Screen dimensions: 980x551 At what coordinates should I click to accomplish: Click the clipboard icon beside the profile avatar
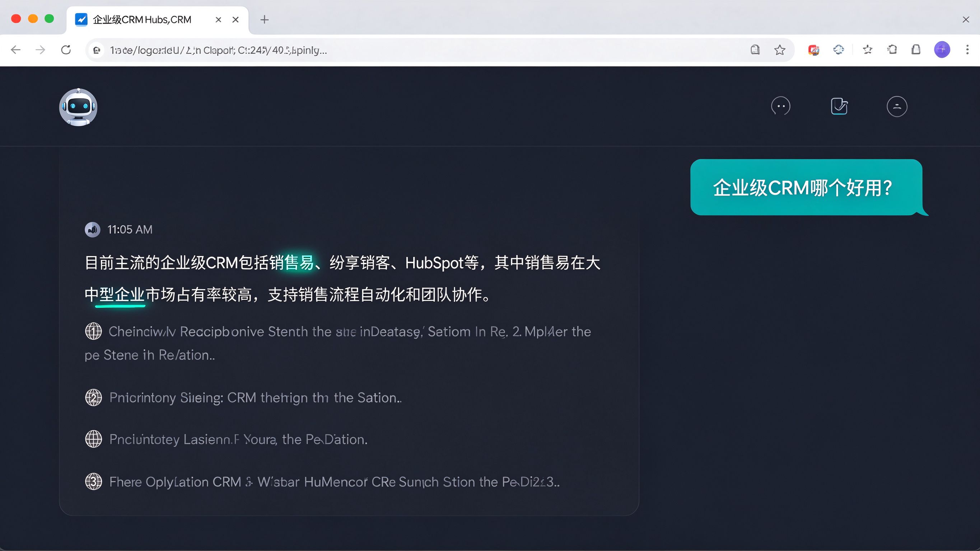click(x=916, y=50)
